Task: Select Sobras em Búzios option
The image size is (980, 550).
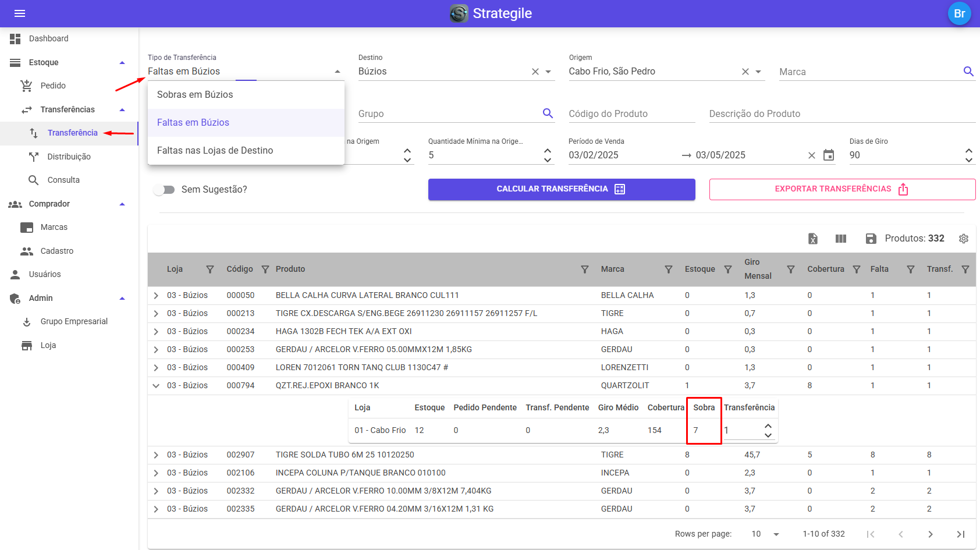Action: coord(195,95)
